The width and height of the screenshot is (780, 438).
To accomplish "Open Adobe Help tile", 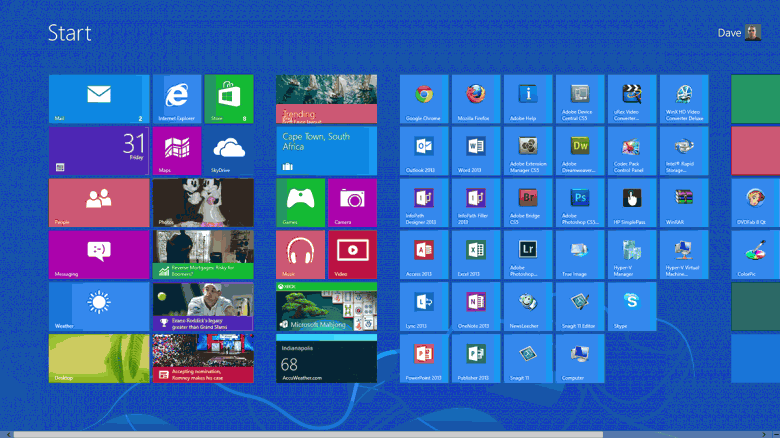I will [528, 99].
